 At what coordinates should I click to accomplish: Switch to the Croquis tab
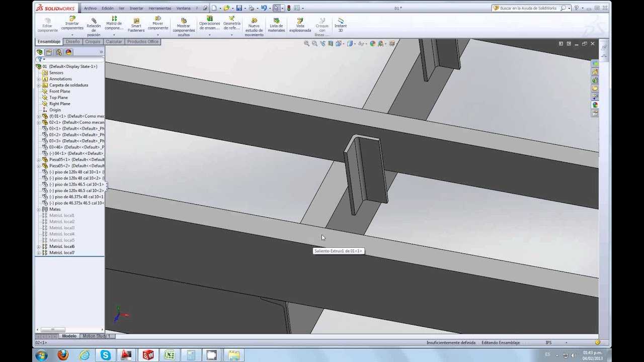coord(93,42)
